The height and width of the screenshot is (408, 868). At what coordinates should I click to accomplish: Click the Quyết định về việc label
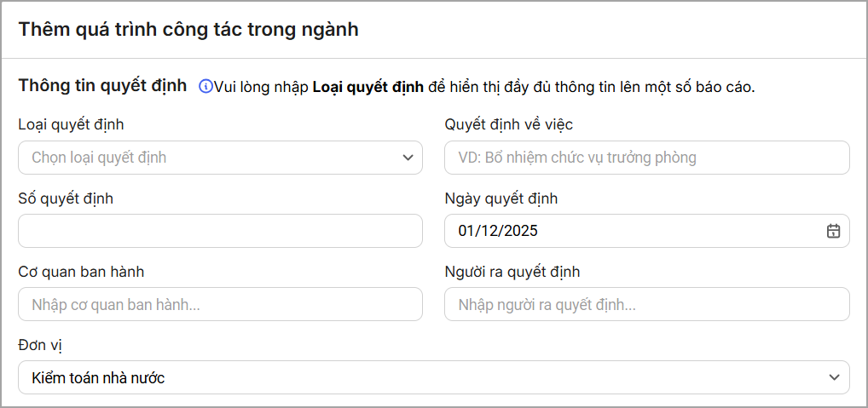tap(509, 125)
